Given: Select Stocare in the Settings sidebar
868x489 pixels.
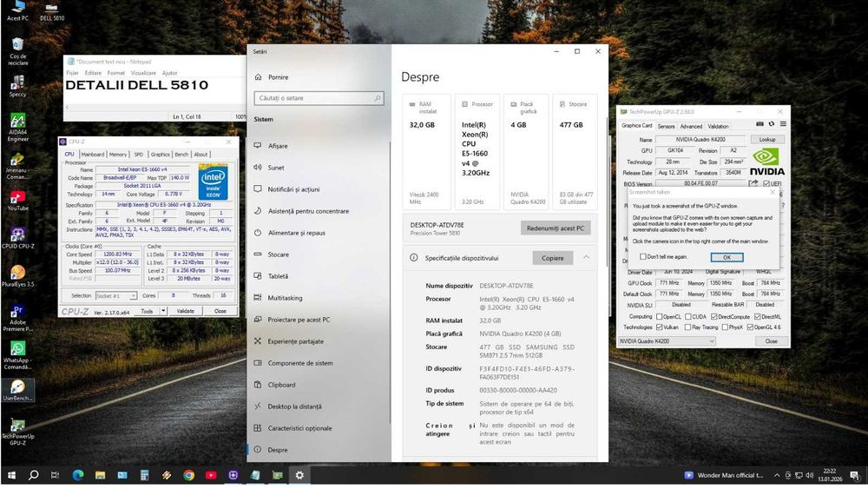Looking at the screenshot, I should point(319,254).
